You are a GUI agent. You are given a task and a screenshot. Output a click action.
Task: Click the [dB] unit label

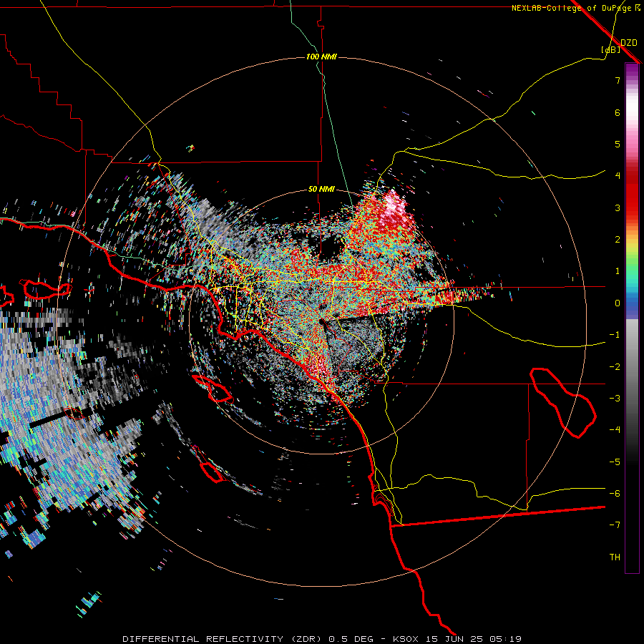(x=610, y=49)
